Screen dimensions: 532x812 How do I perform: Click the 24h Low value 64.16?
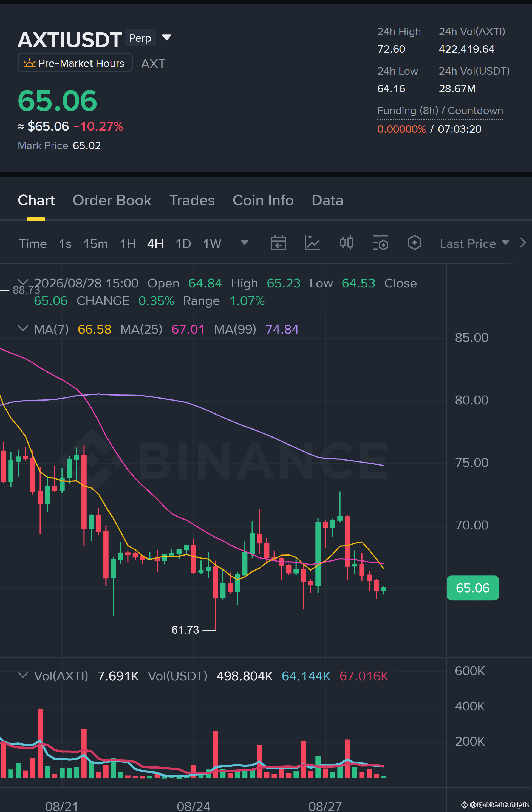pos(391,89)
